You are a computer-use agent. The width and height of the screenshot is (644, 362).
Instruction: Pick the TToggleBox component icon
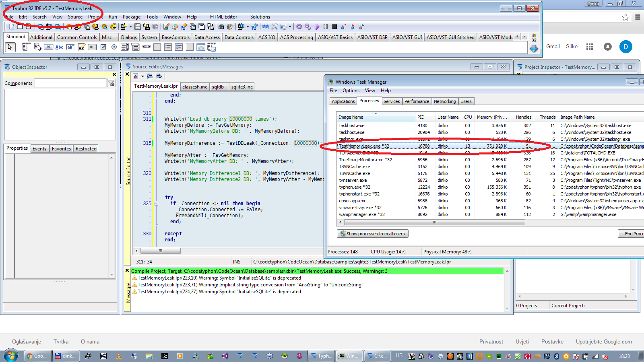[x=92, y=47]
